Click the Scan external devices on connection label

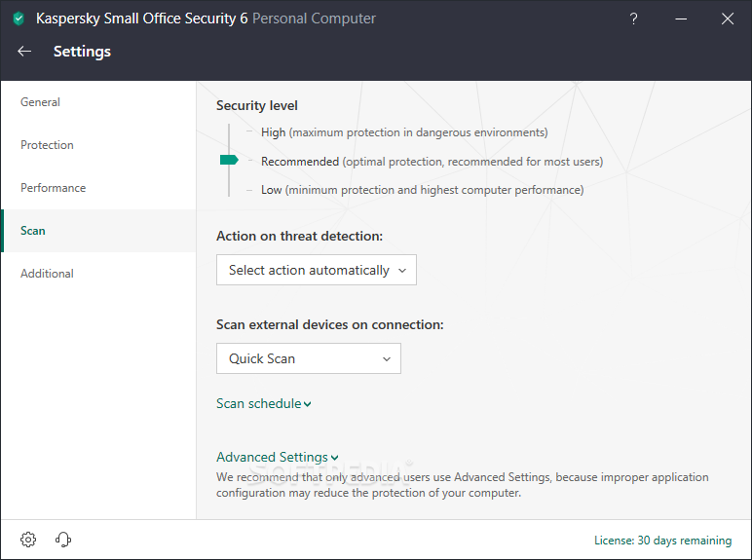(330, 324)
